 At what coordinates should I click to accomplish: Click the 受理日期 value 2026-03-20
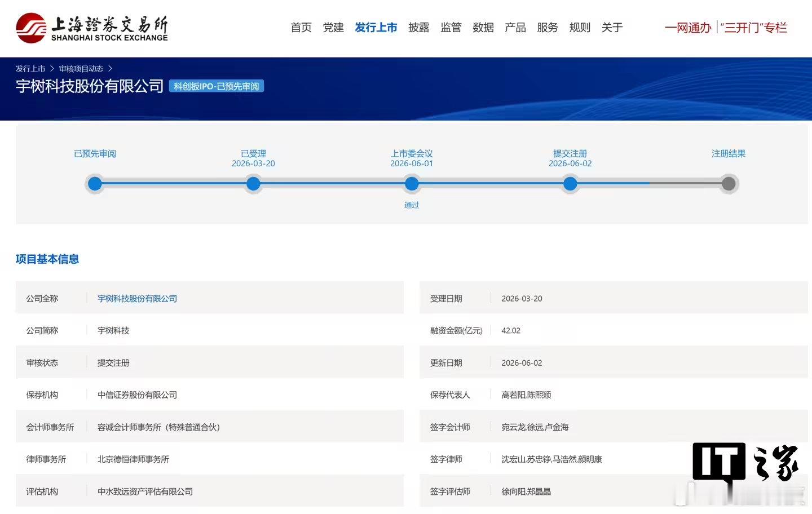[x=522, y=298]
